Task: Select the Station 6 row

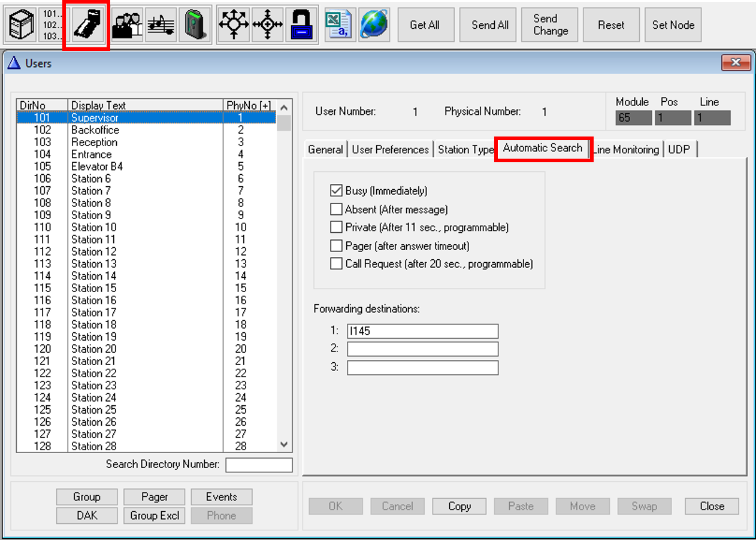Action: click(146, 178)
